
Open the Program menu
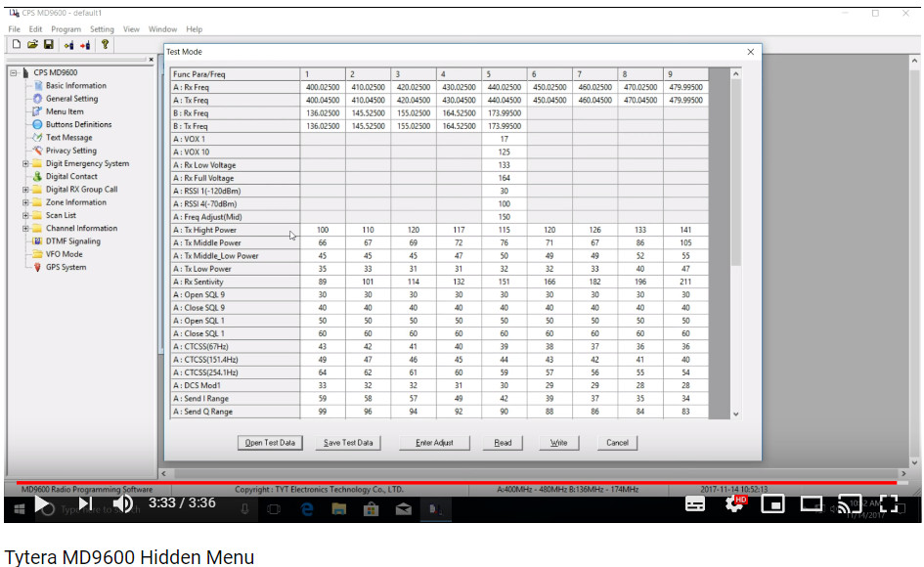point(66,29)
